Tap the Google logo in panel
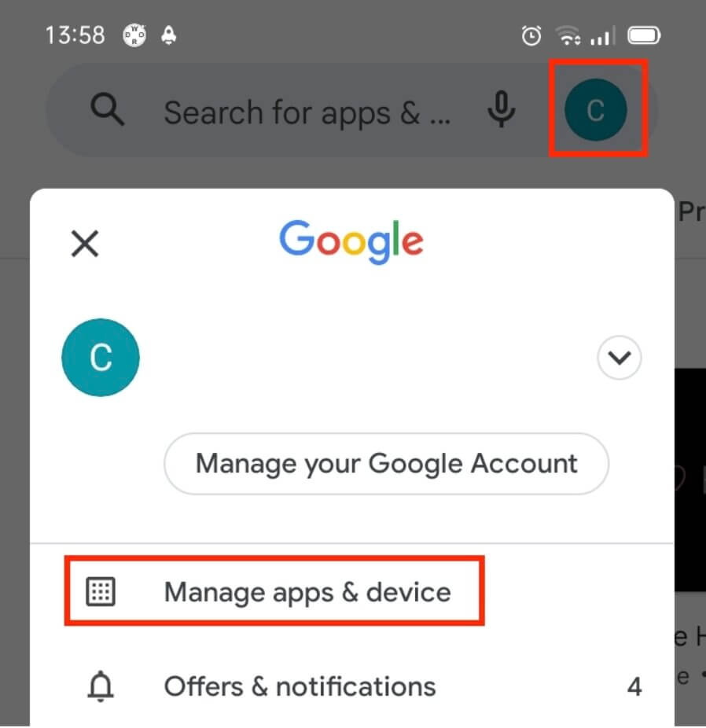706x728 pixels. click(x=351, y=241)
